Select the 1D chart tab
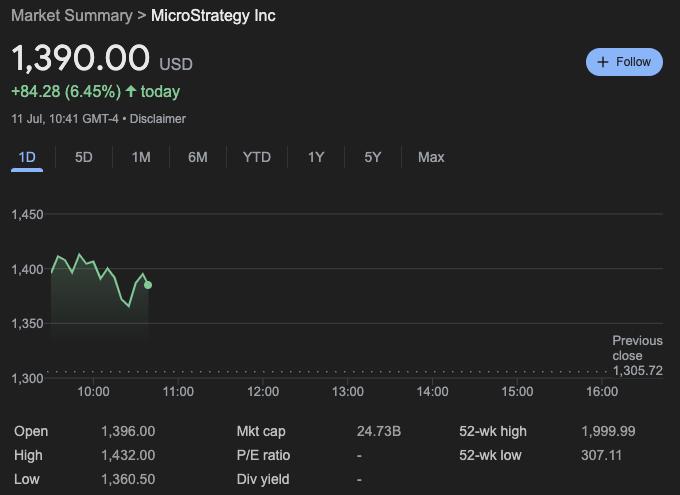Screen dimensions: 680x495 pos(27,157)
